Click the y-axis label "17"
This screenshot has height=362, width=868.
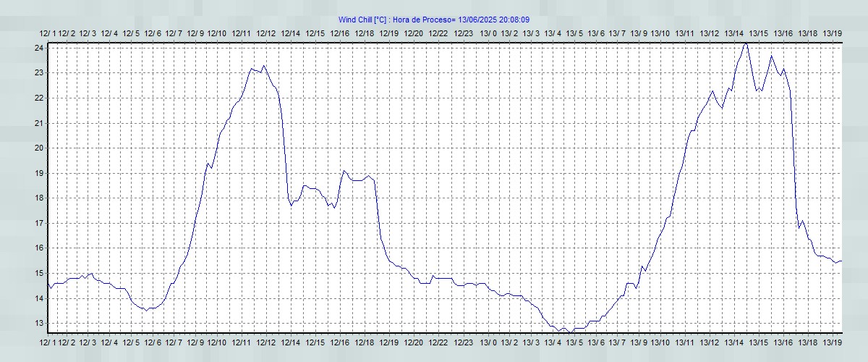(41, 223)
